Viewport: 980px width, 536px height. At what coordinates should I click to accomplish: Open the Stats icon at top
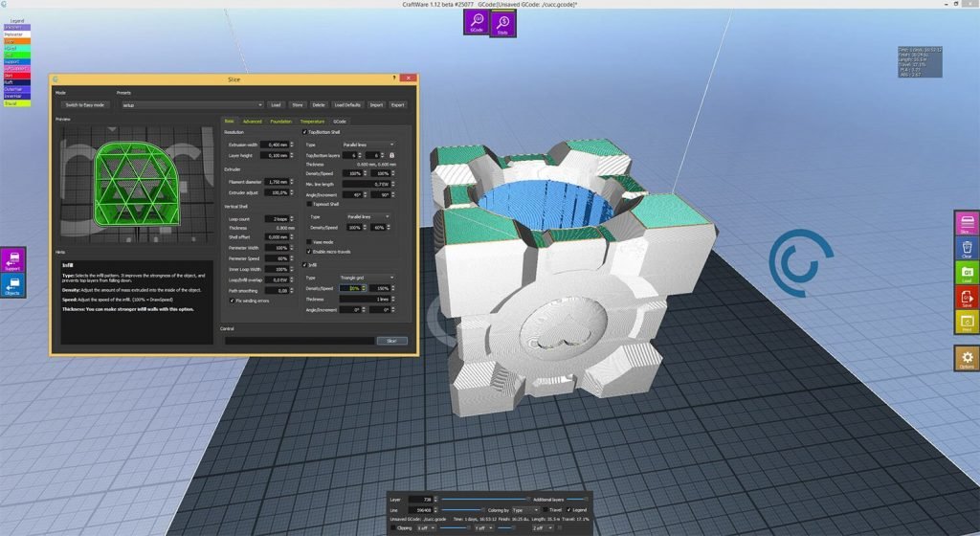pos(502,24)
